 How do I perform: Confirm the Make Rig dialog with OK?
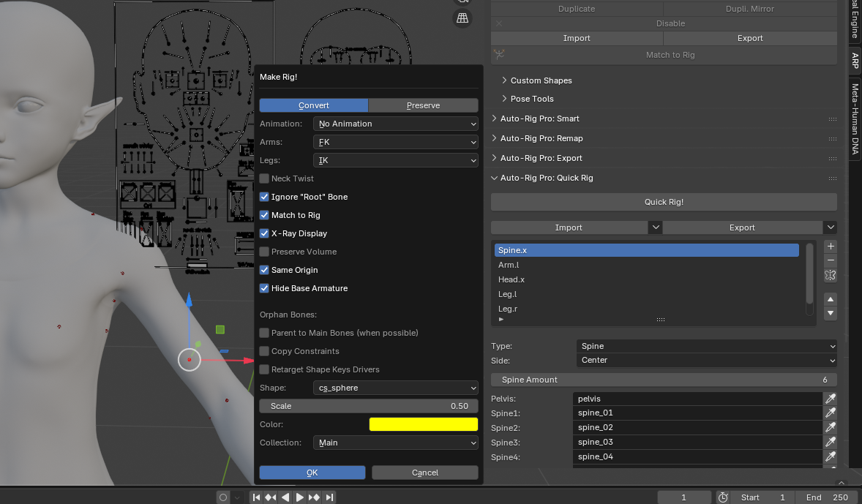(x=312, y=473)
